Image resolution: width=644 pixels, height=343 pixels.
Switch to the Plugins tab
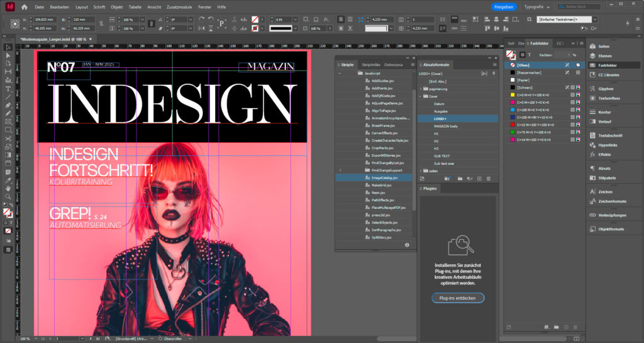(430, 189)
